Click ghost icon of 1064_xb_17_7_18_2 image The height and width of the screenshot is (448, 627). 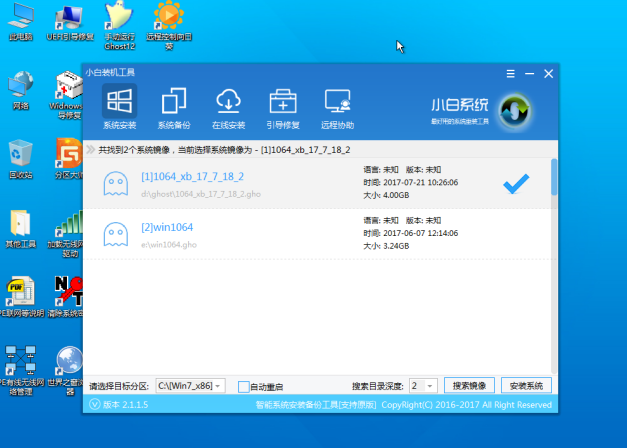tap(116, 184)
